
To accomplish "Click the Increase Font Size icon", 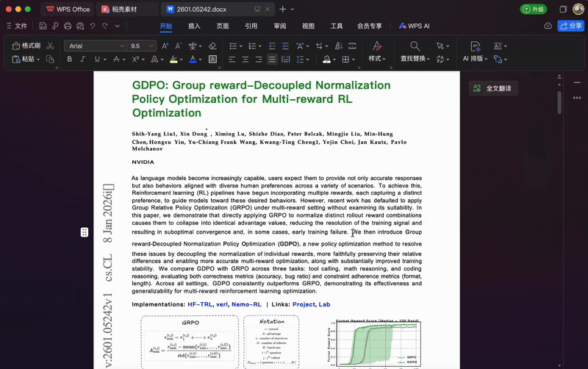I will [165, 46].
